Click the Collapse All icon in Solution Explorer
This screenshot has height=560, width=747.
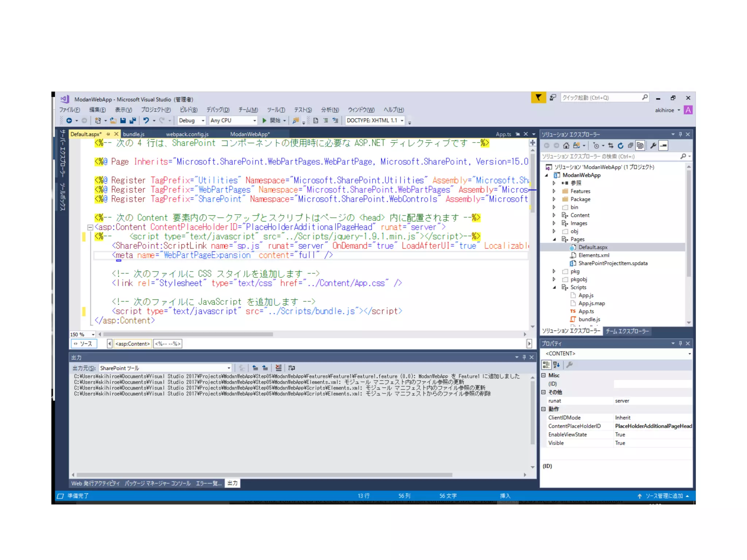click(x=630, y=145)
